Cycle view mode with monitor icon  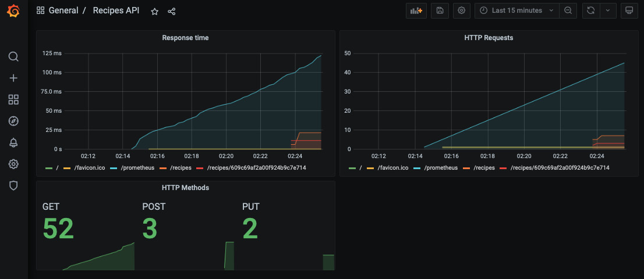pos(629,10)
